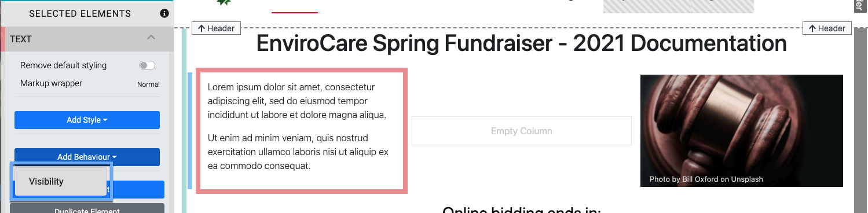Image resolution: width=868 pixels, height=213 pixels.
Task: Close the Add Behaviour dropdown
Action: pyautogui.click(x=87, y=157)
